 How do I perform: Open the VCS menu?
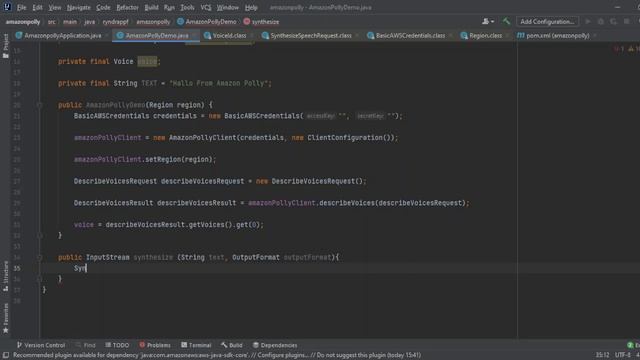pos(206,7)
